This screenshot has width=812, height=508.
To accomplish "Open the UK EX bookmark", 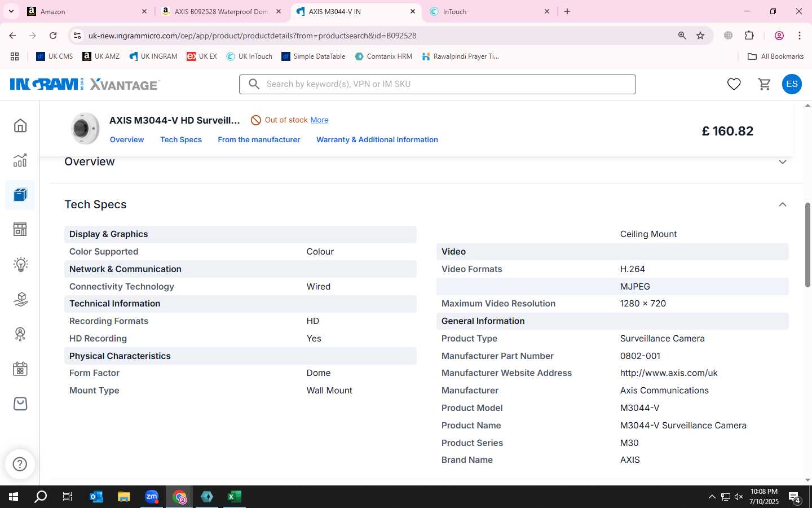I will (x=202, y=56).
